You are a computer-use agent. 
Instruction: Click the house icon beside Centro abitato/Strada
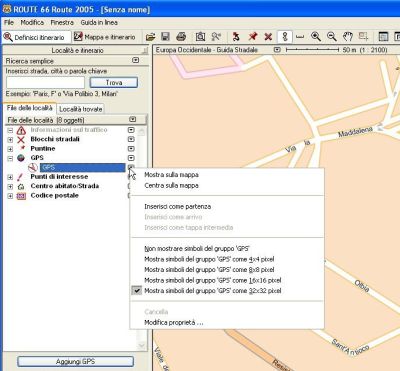tap(21, 186)
